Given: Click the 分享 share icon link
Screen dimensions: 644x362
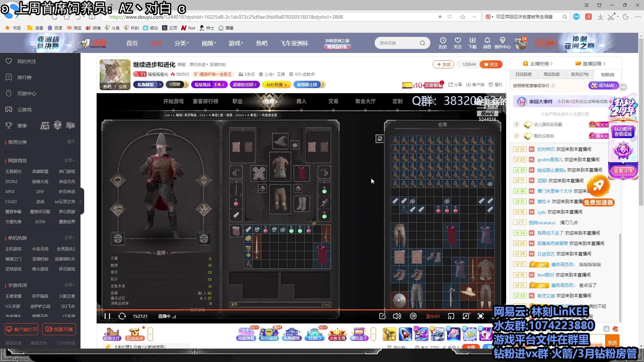Looking at the screenshot, I should (455, 84).
